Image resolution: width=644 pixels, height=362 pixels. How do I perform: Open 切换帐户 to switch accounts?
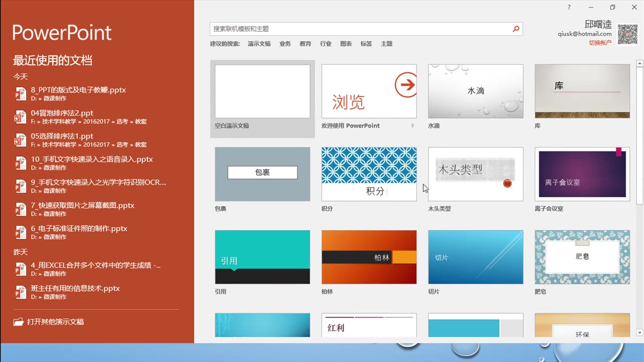click(x=600, y=42)
